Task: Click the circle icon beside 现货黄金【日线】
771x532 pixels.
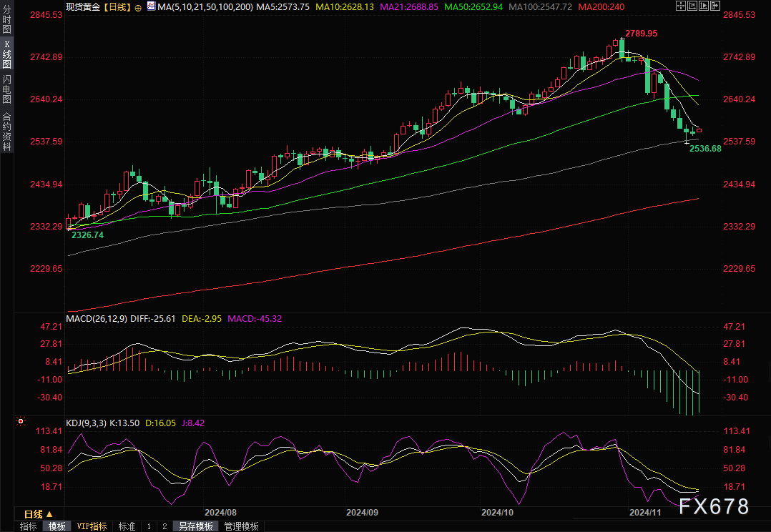Action: [x=137, y=7]
